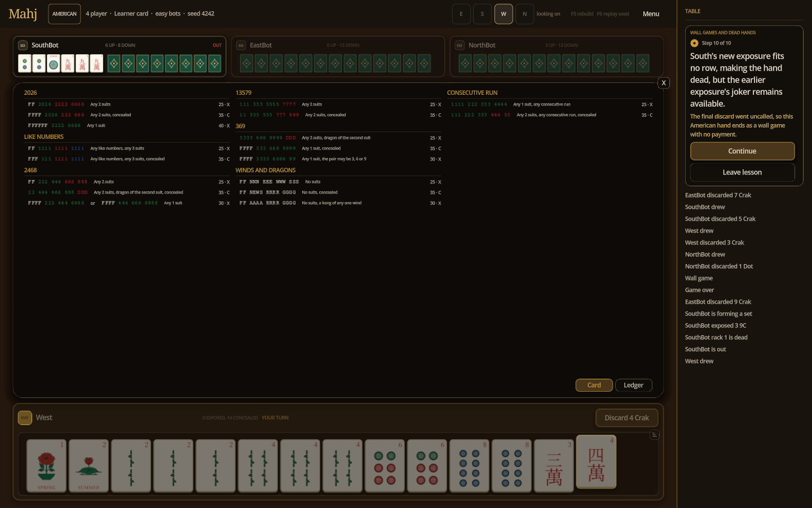This screenshot has width=812, height=508.
Task: Click the first face-down tile in EastBot's rack
Action: (247, 63)
